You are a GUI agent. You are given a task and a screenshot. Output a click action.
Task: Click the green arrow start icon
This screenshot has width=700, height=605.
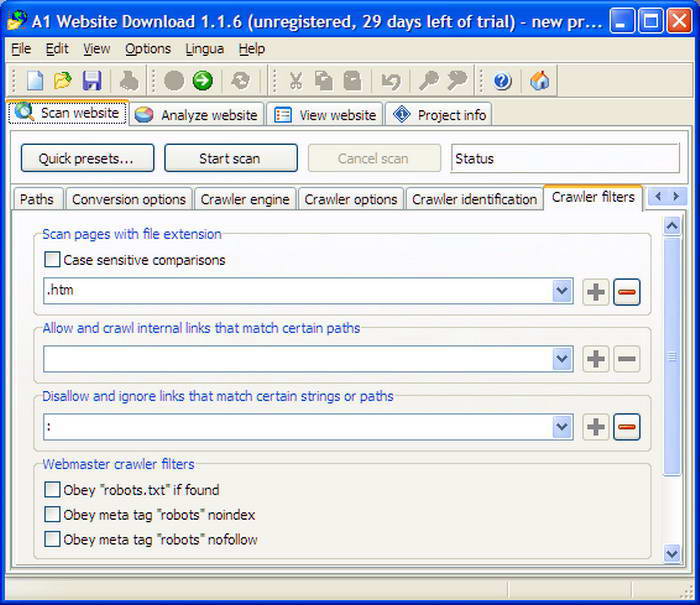click(x=203, y=81)
